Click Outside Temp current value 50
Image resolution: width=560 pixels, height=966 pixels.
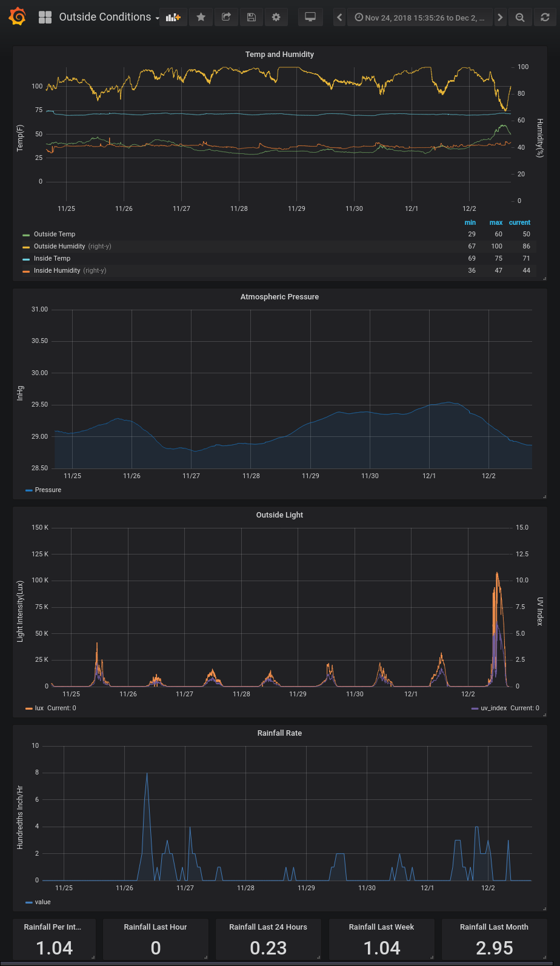[526, 234]
